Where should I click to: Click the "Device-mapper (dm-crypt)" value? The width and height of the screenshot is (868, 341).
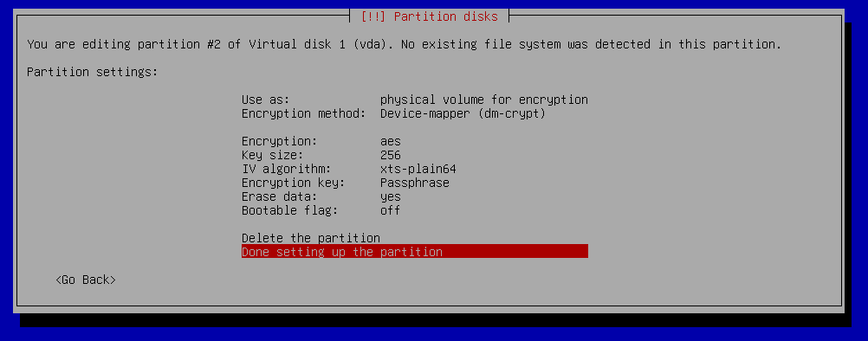tap(463, 114)
